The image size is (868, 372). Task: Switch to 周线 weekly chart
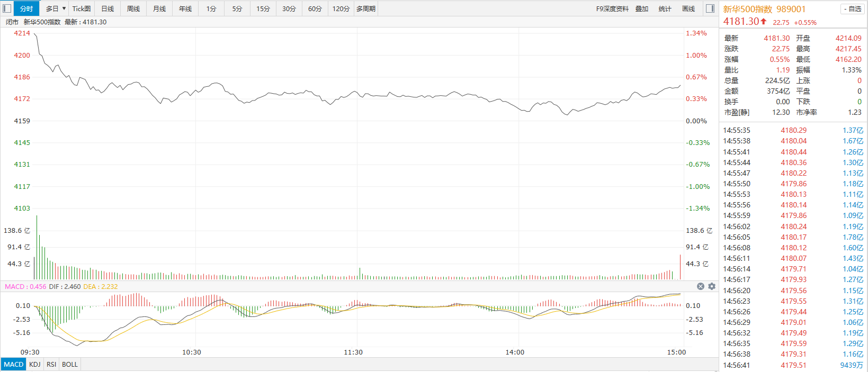click(133, 8)
